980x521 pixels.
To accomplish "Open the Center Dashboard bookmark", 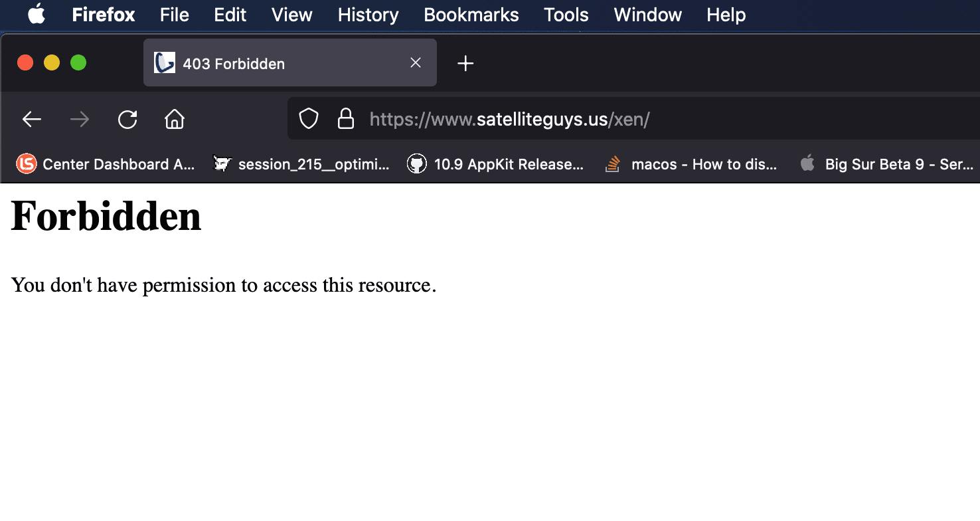I will [106, 164].
